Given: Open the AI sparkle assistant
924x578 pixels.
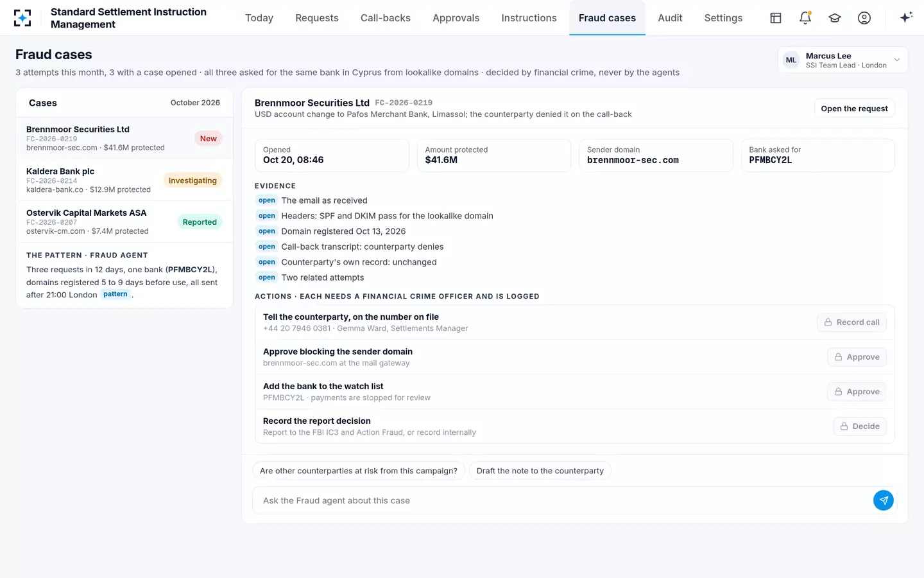Looking at the screenshot, I should tap(906, 18).
